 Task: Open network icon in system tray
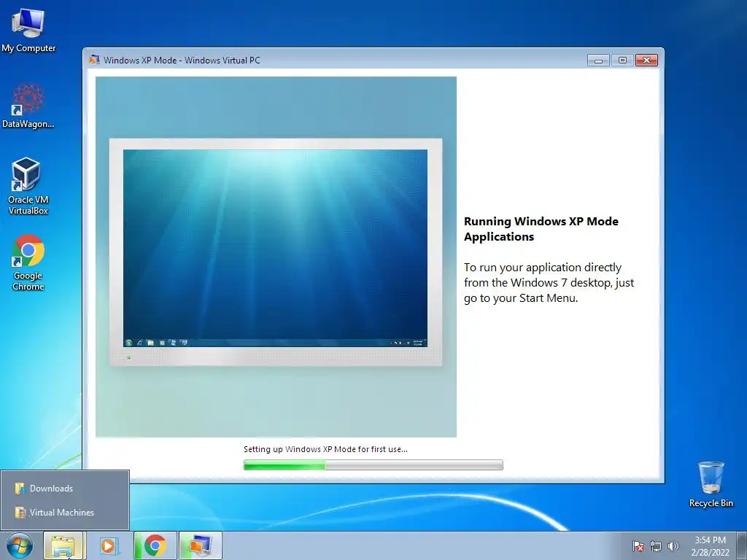tap(656, 546)
